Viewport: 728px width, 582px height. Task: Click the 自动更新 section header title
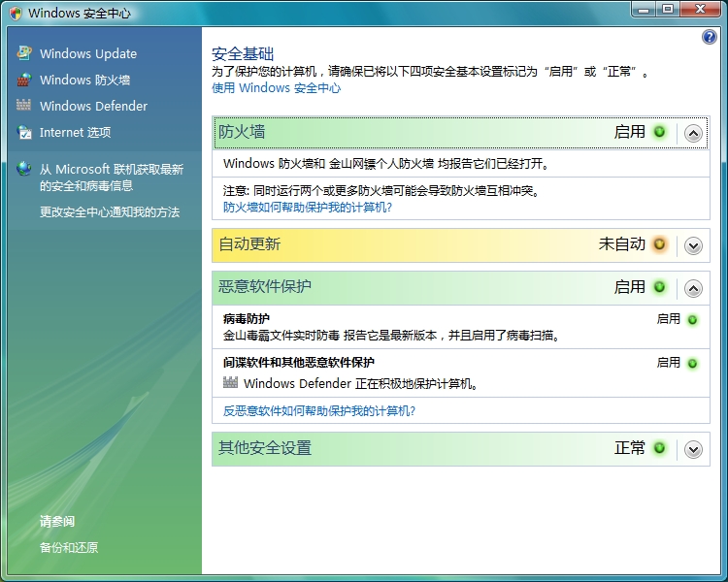point(249,243)
